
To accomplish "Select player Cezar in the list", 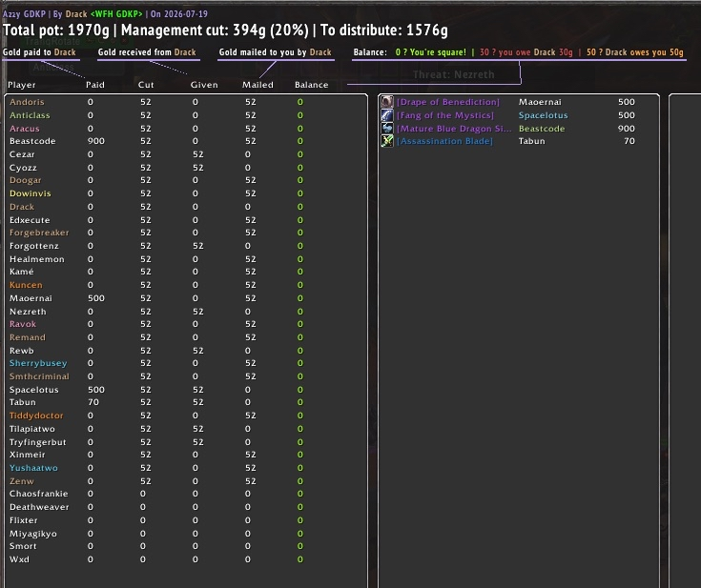I will click(22, 154).
